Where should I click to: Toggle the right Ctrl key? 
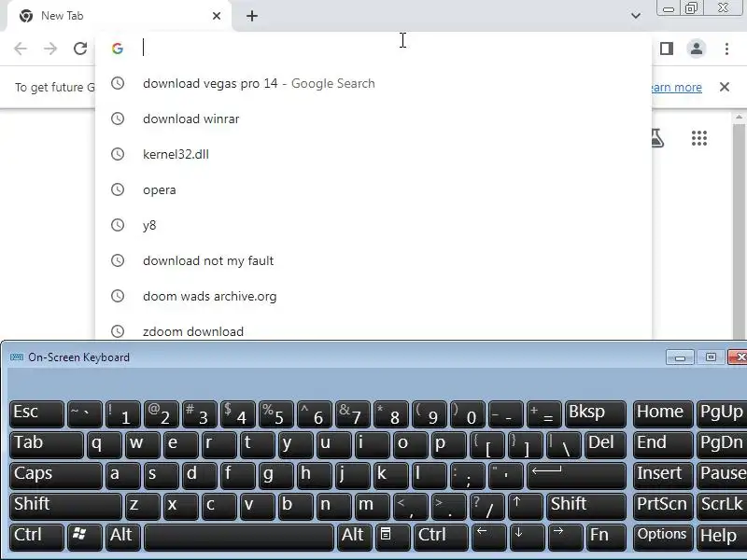tap(441, 538)
